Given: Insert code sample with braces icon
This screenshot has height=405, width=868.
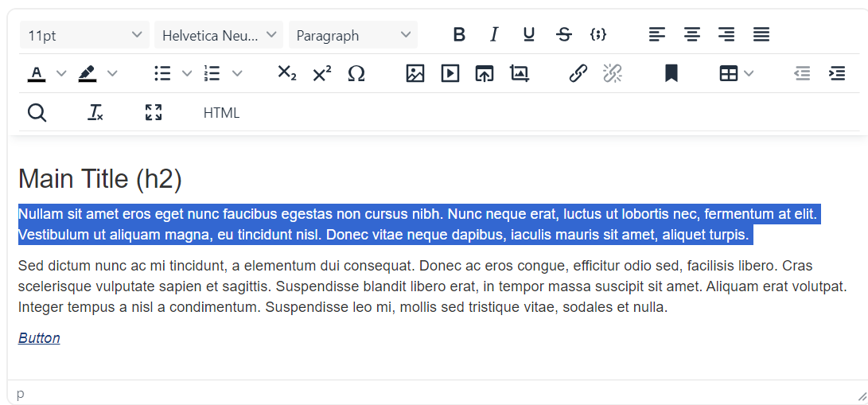Looking at the screenshot, I should [598, 35].
